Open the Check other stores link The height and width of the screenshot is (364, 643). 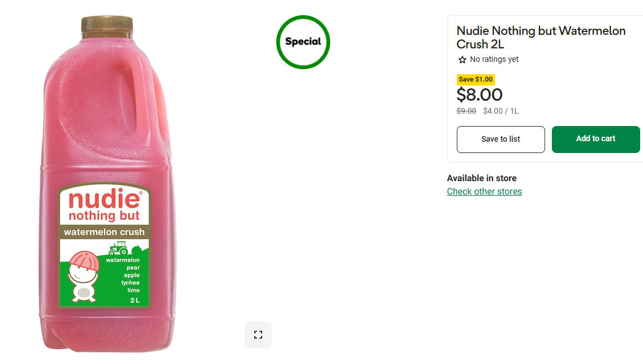pyautogui.click(x=484, y=192)
